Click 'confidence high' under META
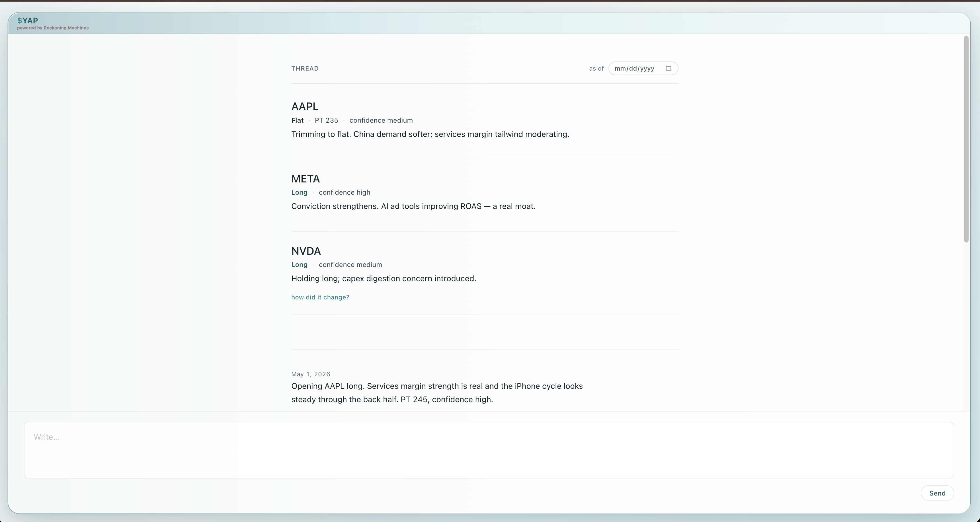 pyautogui.click(x=344, y=192)
